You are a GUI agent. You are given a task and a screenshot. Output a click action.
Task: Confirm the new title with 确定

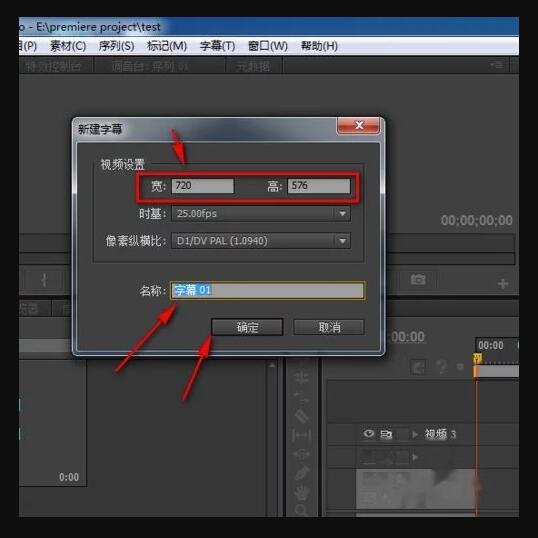click(247, 327)
